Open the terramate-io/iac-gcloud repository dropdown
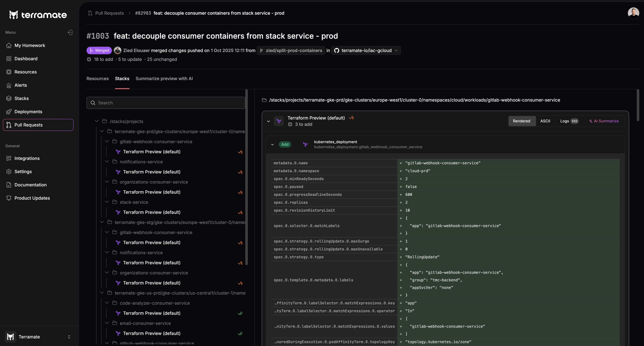Viewport: 644px width, 346px height. click(396, 50)
